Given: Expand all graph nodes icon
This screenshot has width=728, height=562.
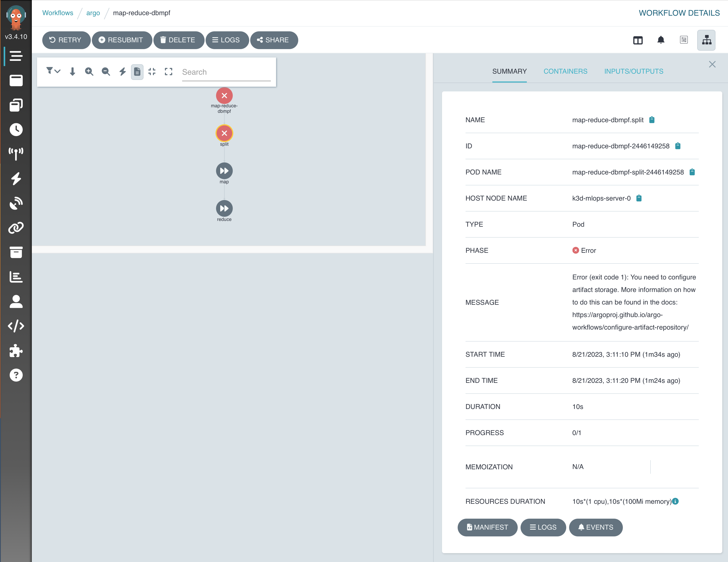Looking at the screenshot, I should 169,71.
